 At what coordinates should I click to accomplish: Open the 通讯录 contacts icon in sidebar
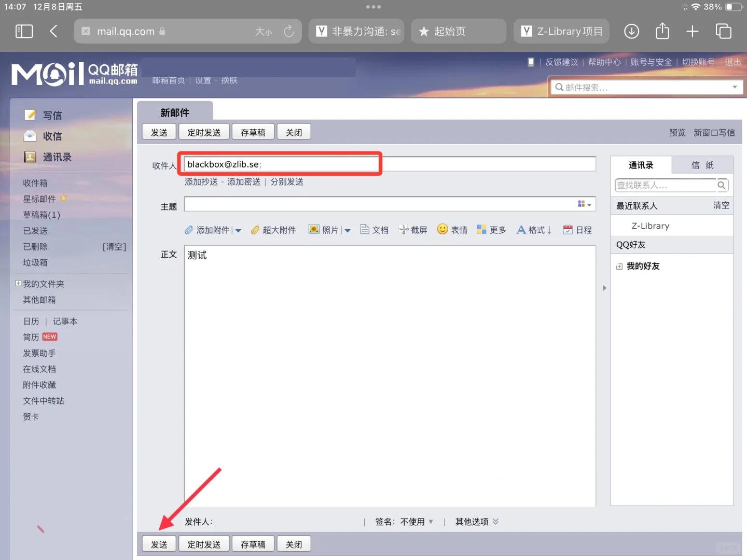(31, 157)
